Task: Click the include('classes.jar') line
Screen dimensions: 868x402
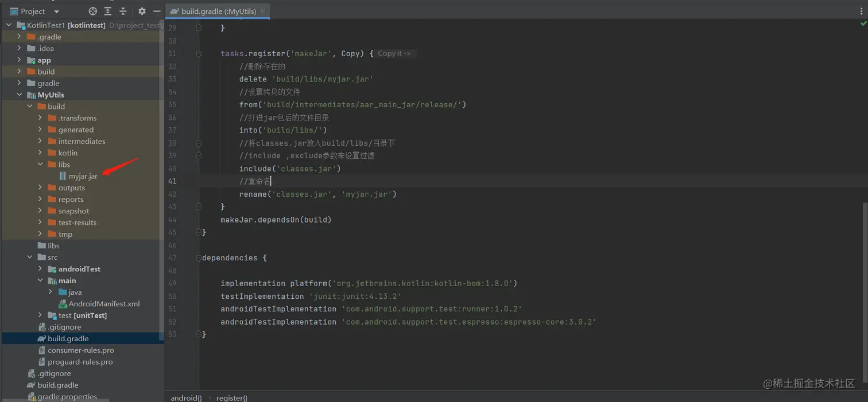Action: (x=290, y=169)
